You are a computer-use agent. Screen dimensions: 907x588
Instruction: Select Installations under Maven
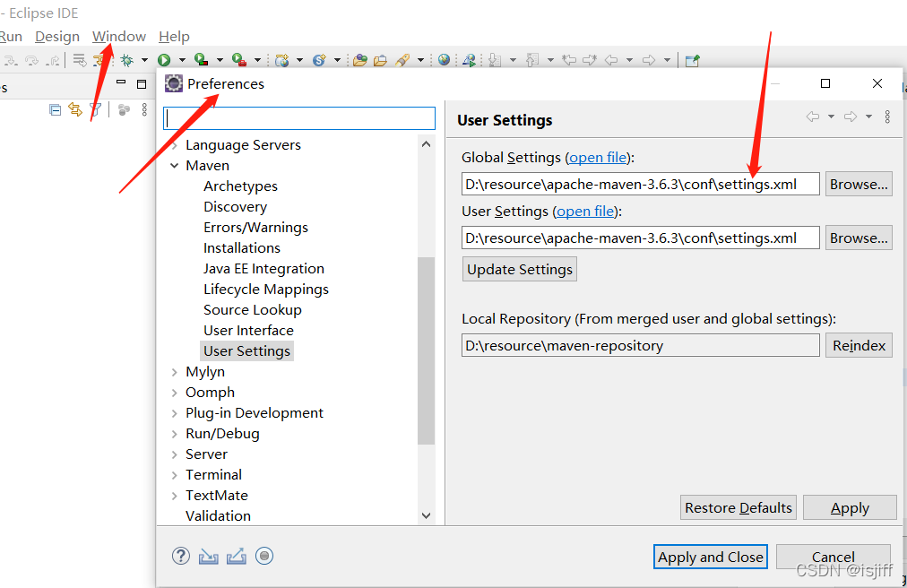(x=242, y=247)
